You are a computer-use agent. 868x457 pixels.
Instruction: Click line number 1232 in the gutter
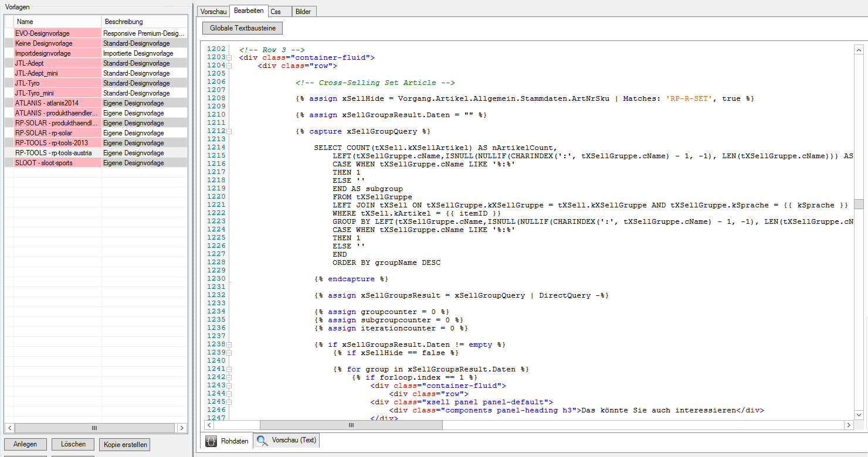pyautogui.click(x=216, y=295)
